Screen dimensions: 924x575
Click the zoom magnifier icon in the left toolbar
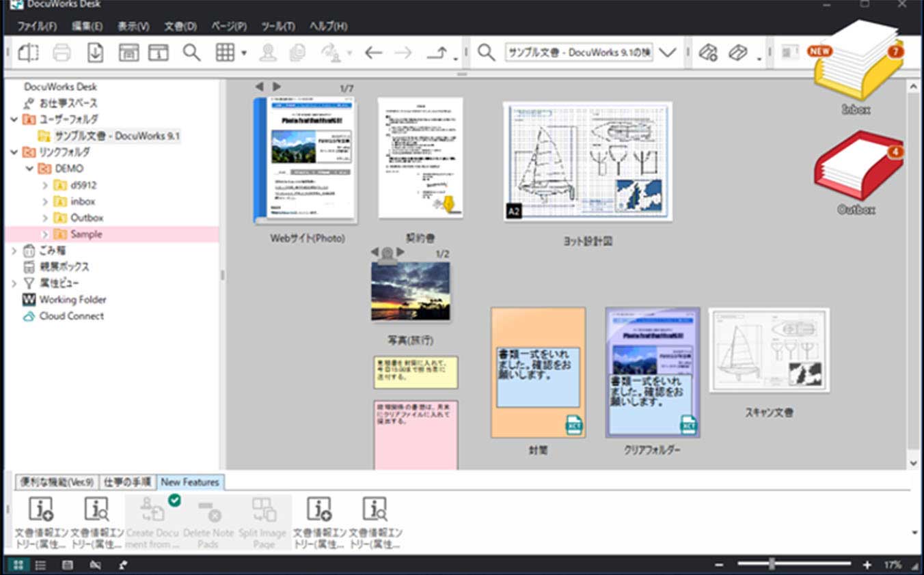(x=191, y=53)
